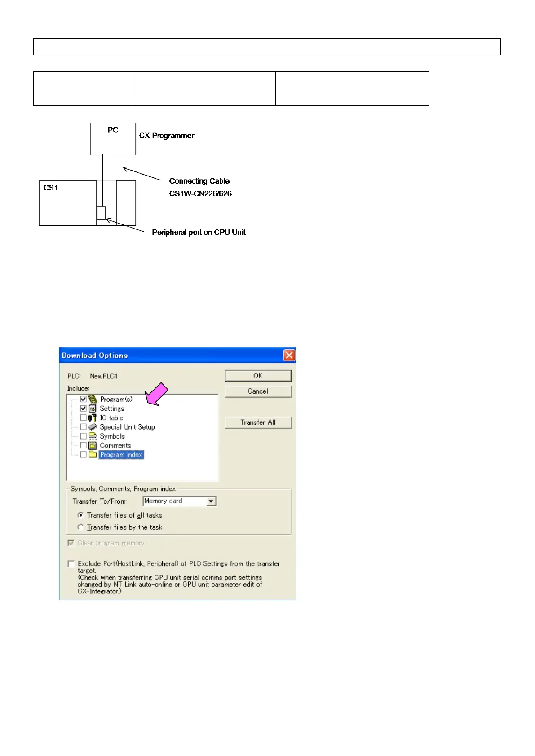Close the Download Options dialog
Image resolution: width=535 pixels, height=756 pixels.
(289, 356)
